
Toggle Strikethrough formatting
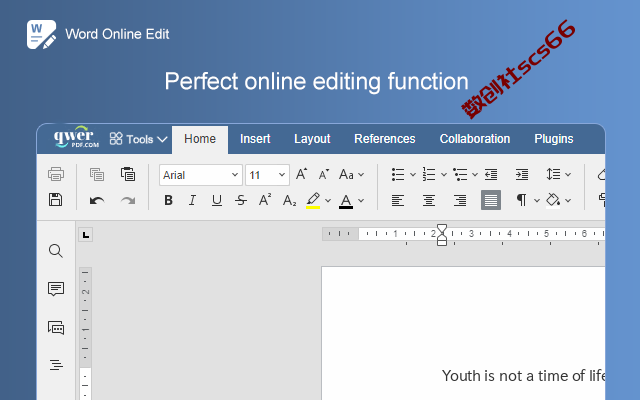click(x=241, y=200)
